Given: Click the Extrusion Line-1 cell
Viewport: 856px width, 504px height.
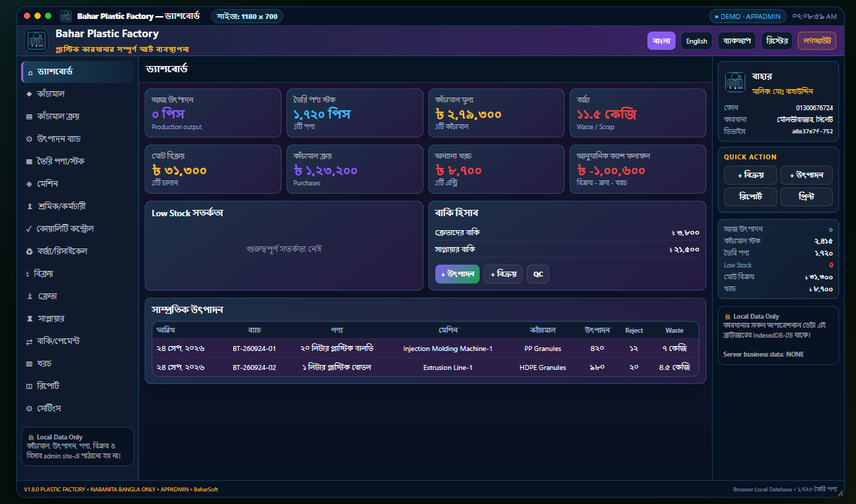Looking at the screenshot, I should pos(448,367).
